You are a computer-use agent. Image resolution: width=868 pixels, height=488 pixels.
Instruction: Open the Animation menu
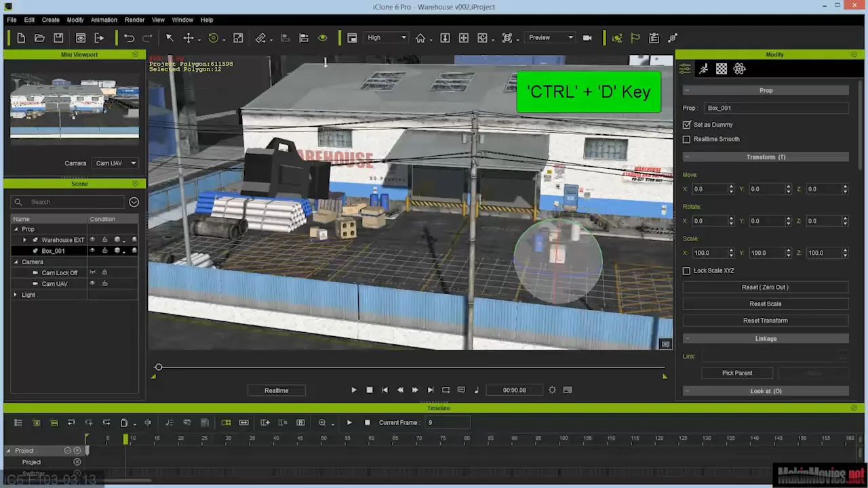[104, 20]
